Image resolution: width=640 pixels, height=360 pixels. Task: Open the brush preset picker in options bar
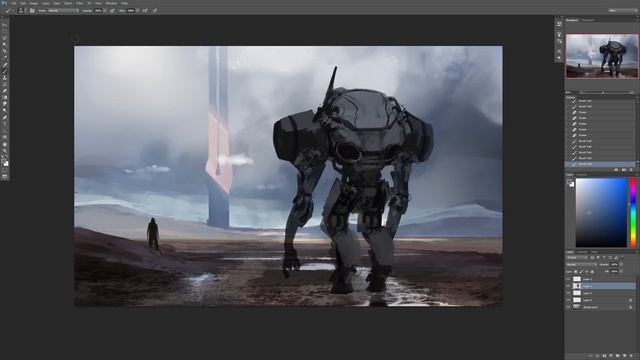click(21, 11)
